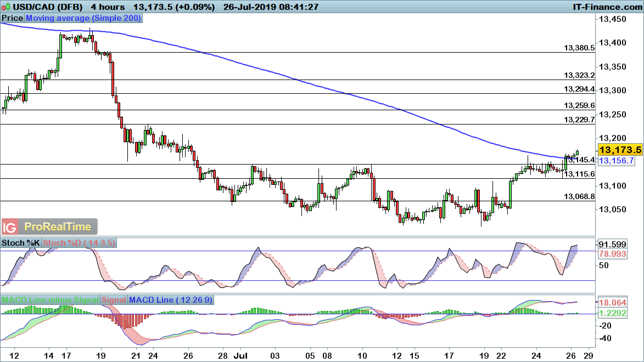Click the 13,323.2 level label

[579, 76]
